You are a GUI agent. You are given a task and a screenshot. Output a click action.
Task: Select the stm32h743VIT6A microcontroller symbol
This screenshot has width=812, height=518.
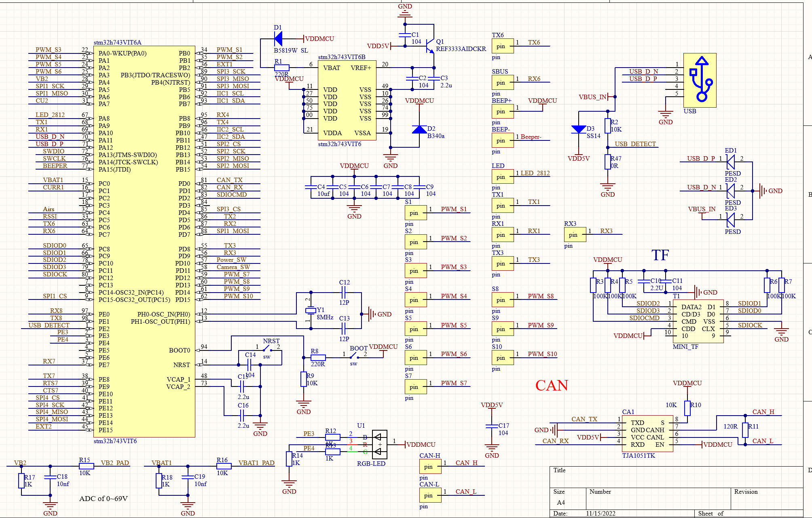pyautogui.click(x=146, y=243)
